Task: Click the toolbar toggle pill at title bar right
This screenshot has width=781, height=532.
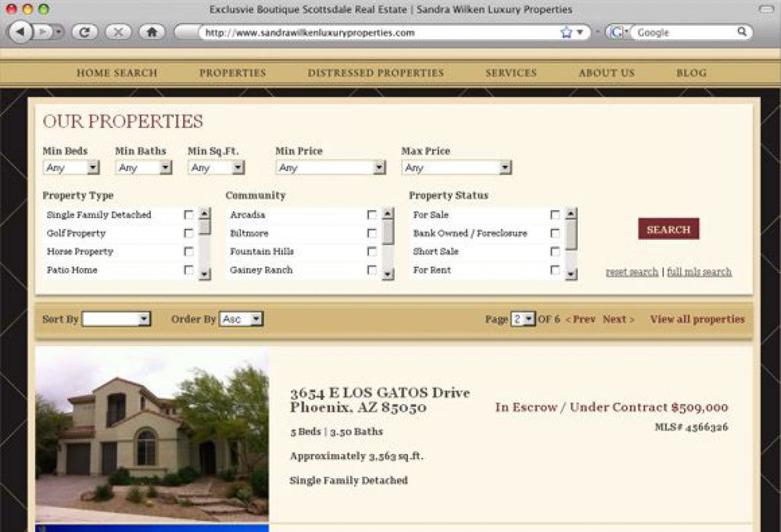Action: (766, 9)
